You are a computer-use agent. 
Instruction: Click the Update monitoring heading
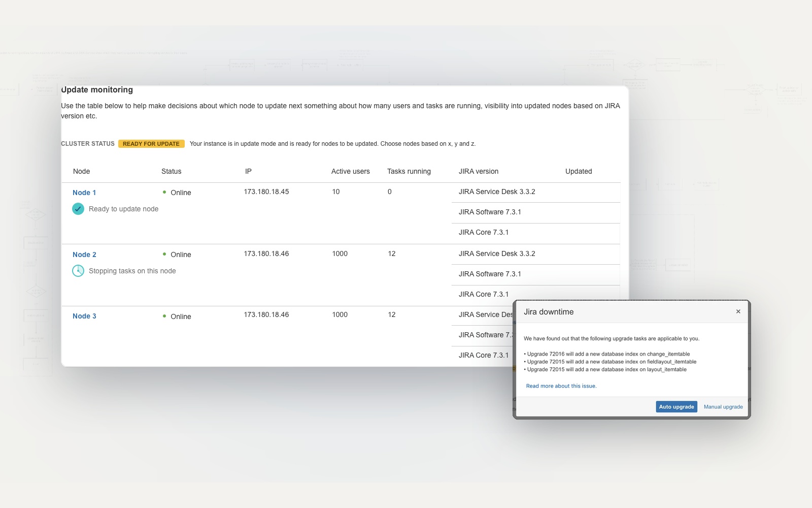pyautogui.click(x=97, y=89)
